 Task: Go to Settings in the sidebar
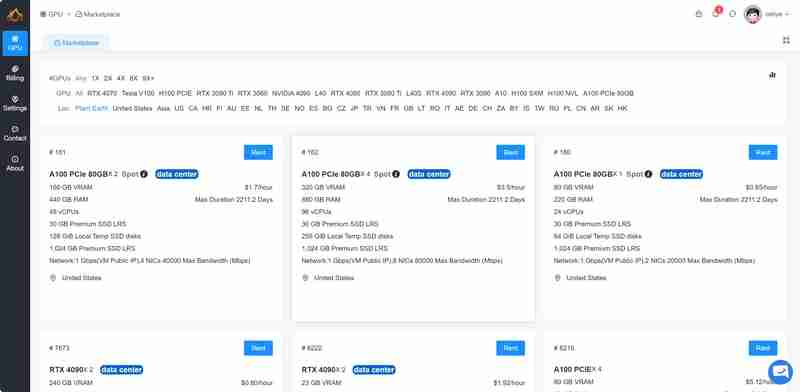[x=15, y=104]
